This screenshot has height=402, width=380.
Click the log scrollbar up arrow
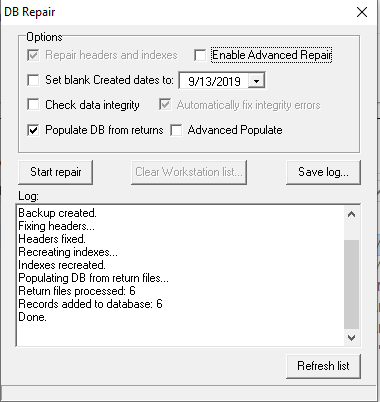tap(351, 214)
